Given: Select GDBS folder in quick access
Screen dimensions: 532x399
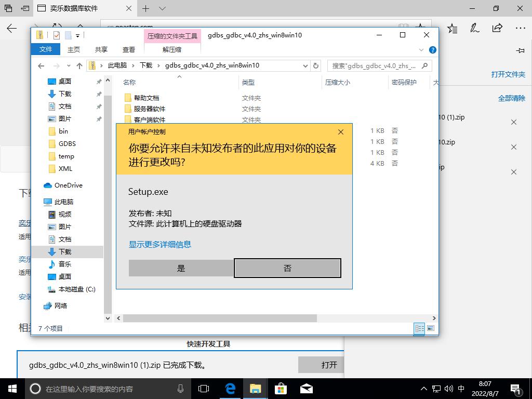Looking at the screenshot, I should pyautogui.click(x=67, y=144).
